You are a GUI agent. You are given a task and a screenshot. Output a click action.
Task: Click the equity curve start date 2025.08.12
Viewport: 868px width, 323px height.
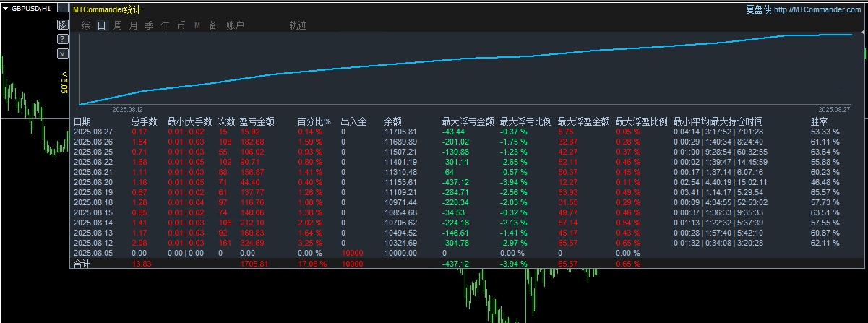click(127, 110)
